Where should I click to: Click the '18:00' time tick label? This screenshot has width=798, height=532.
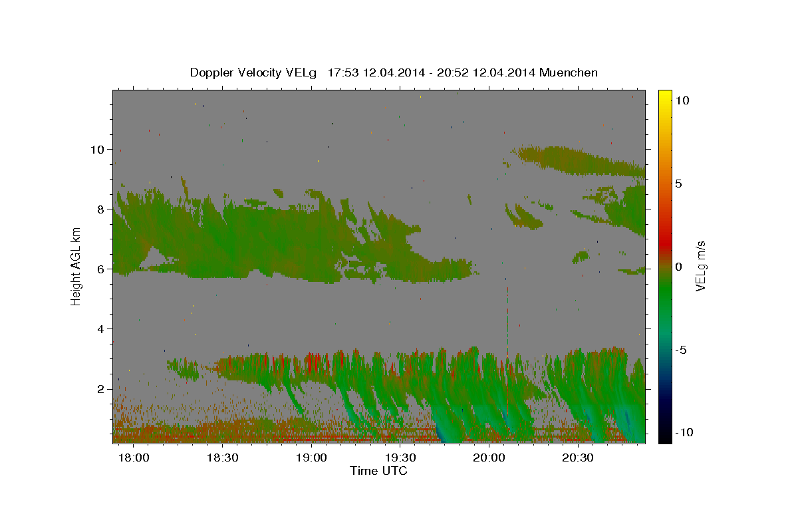click(x=133, y=458)
